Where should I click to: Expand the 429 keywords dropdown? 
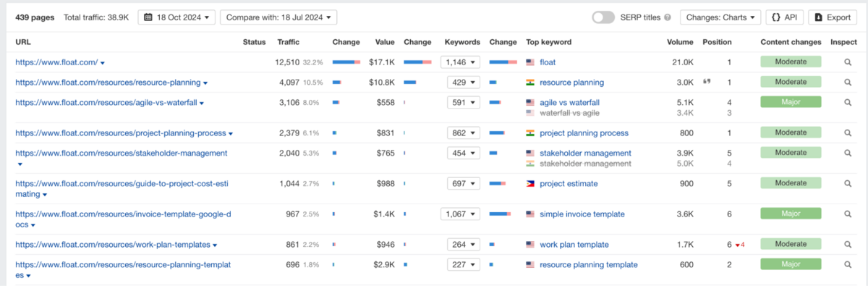click(x=460, y=83)
